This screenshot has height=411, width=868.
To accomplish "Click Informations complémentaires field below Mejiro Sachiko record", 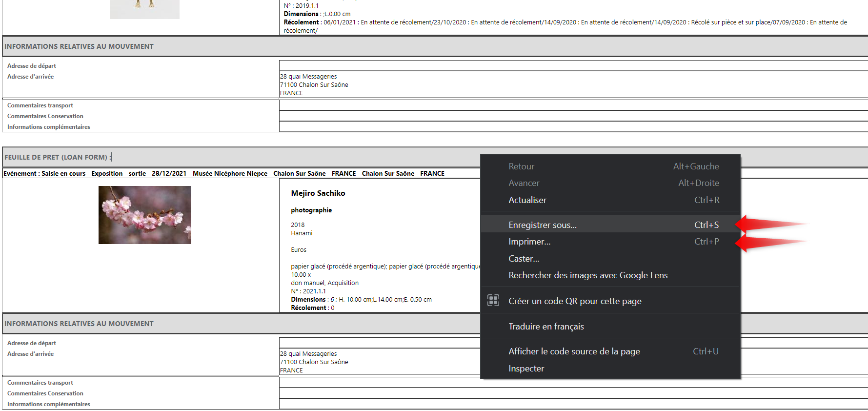I will 380,404.
